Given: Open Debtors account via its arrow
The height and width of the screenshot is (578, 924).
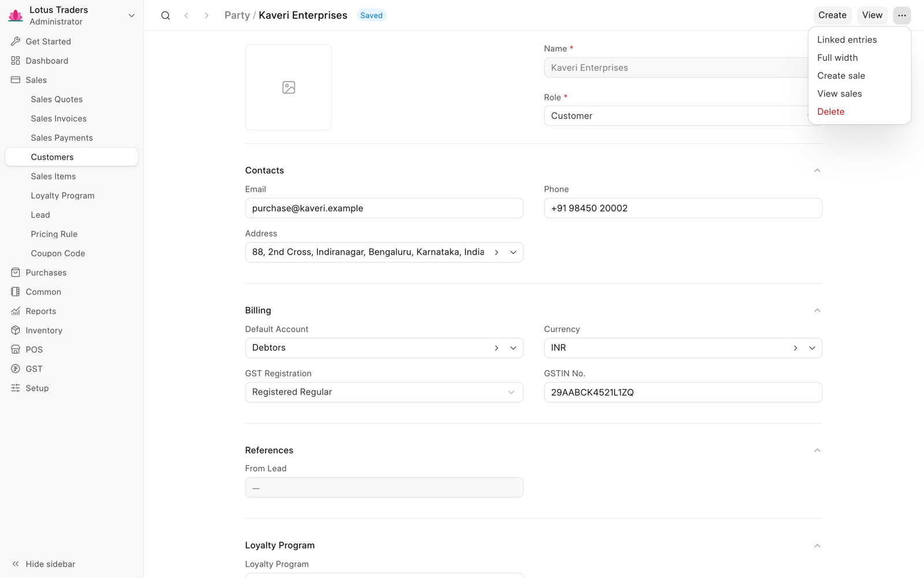Looking at the screenshot, I should (x=497, y=348).
